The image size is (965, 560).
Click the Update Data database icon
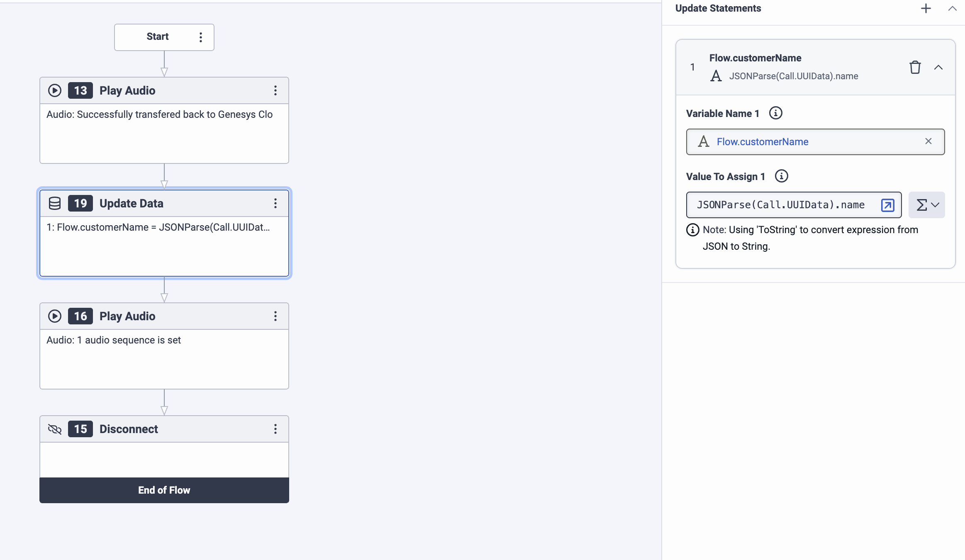[55, 203]
